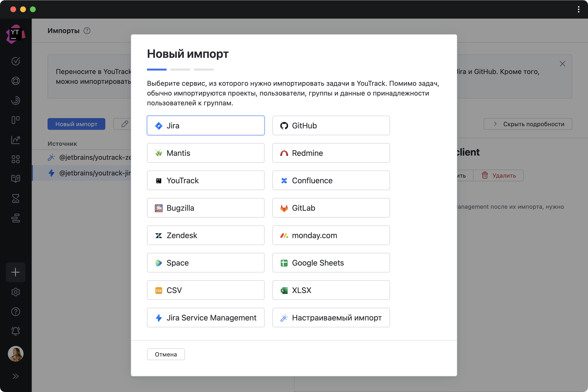Open the Helpdesk lifebuoy icon in sidebar

coord(15,81)
